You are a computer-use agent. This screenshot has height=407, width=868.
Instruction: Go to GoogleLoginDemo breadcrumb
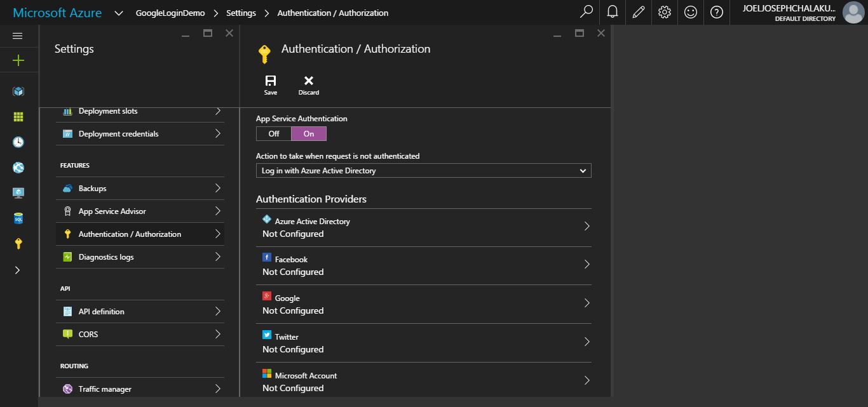coord(170,13)
